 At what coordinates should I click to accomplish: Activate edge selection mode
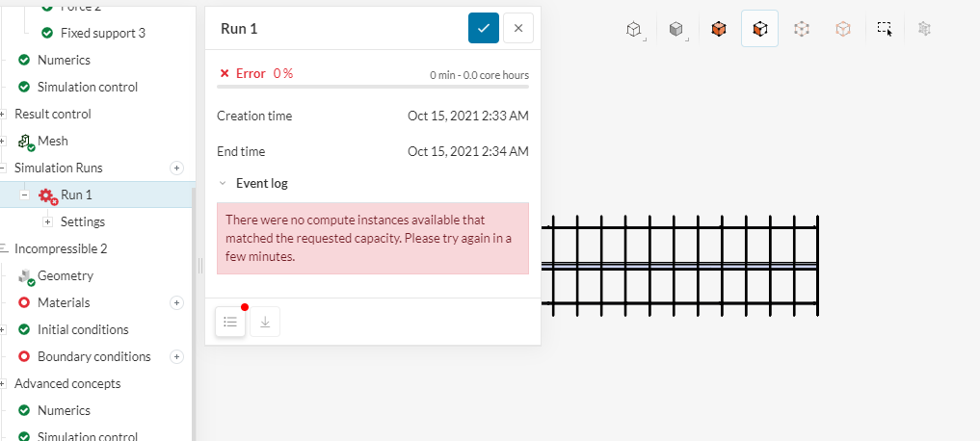pyautogui.click(x=802, y=30)
